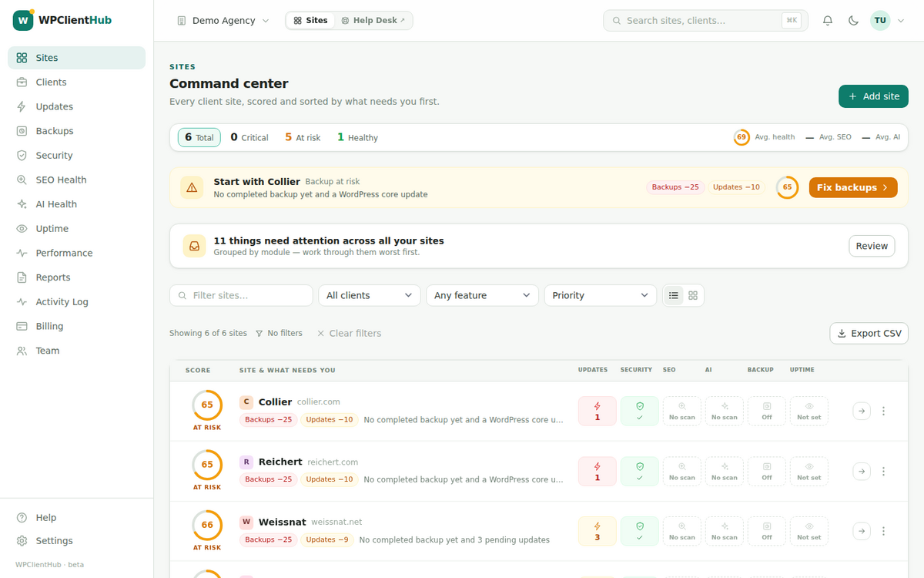
Task: Filter by 0 Critical sites
Action: click(x=249, y=137)
